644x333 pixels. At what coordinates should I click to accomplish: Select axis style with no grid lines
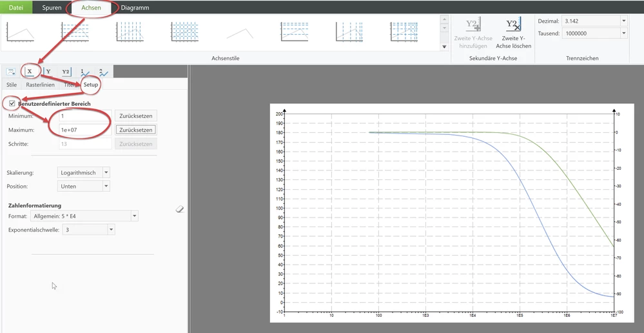point(21,32)
